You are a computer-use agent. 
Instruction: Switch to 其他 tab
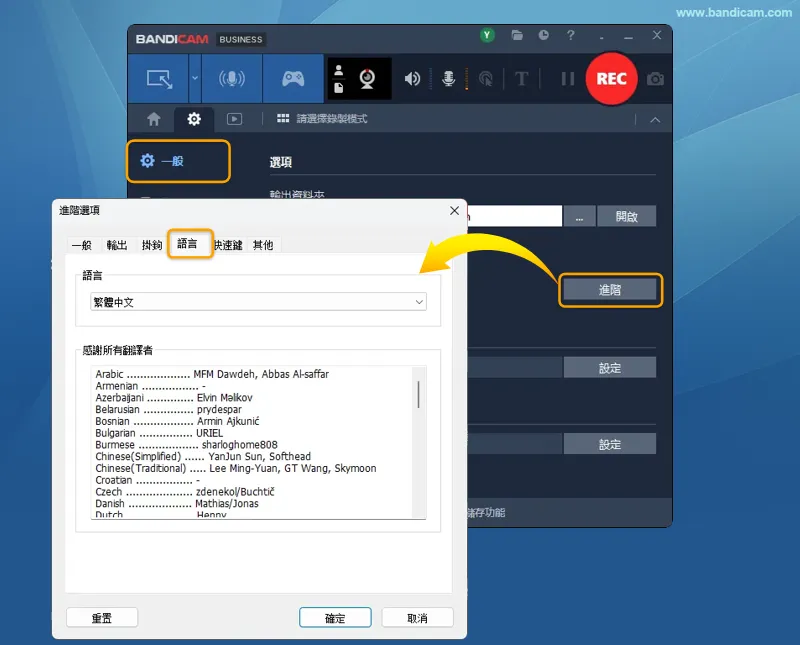pyautogui.click(x=263, y=245)
